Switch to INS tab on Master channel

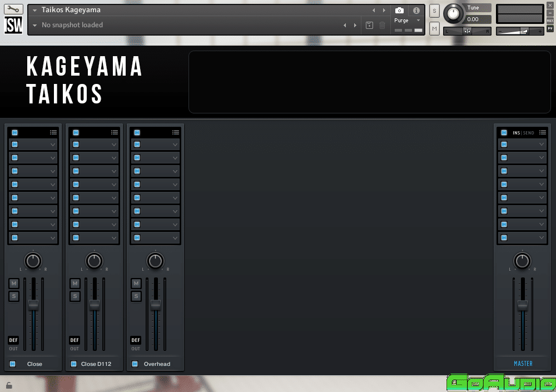[x=517, y=133]
